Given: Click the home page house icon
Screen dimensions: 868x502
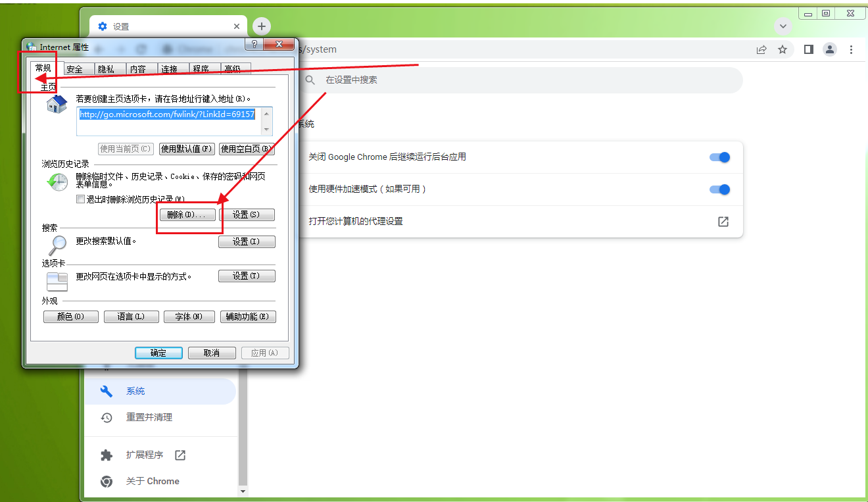Looking at the screenshot, I should tap(57, 104).
